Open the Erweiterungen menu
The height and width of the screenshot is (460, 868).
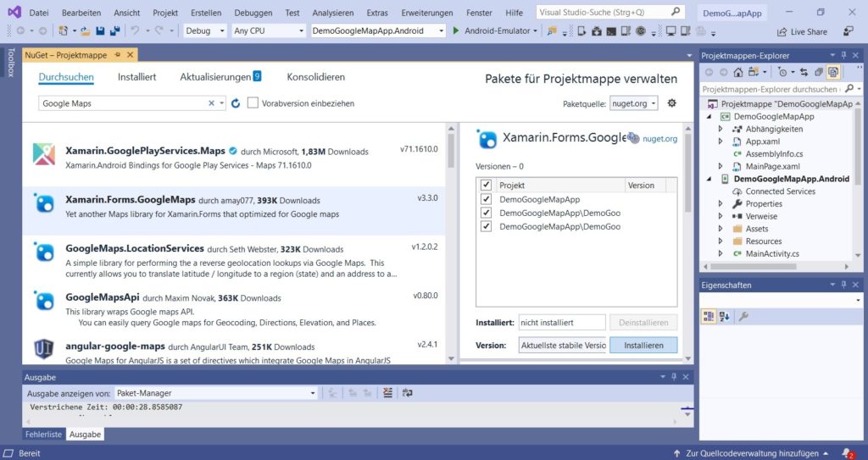[426, 13]
